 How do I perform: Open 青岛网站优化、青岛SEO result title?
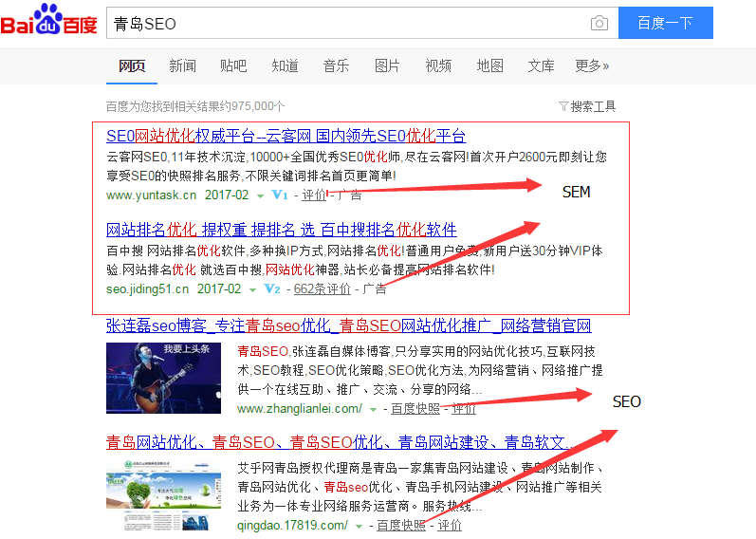click(338, 442)
